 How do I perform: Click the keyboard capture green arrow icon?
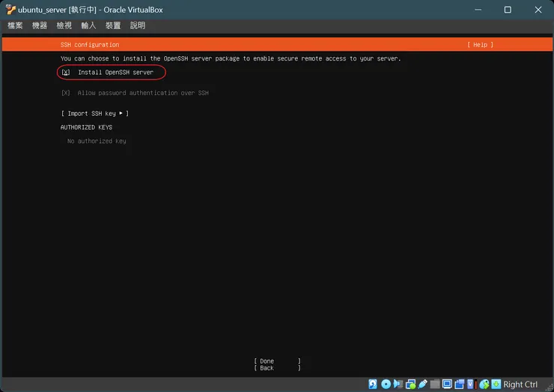(x=496, y=384)
